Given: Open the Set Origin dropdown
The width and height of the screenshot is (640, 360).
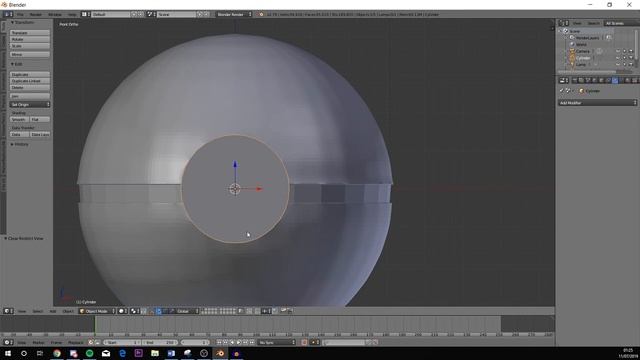Looking at the screenshot, I should point(30,104).
